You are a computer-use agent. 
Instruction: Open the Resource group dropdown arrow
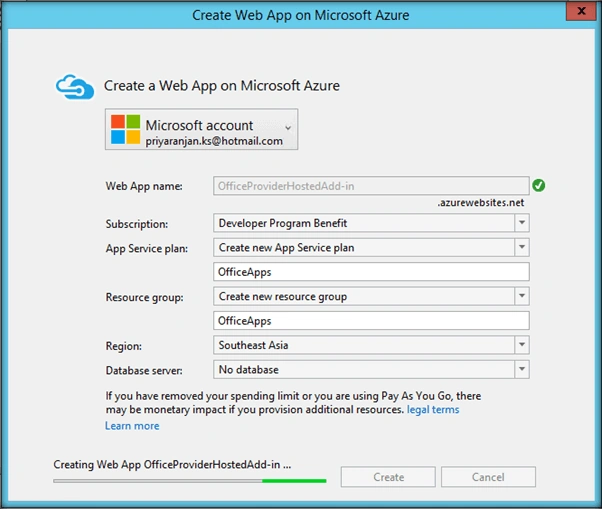click(522, 296)
